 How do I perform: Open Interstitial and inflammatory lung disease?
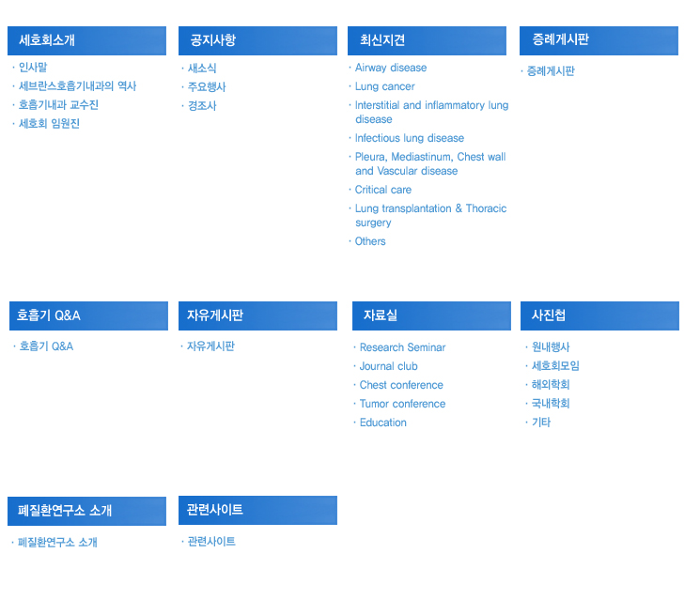(431, 112)
